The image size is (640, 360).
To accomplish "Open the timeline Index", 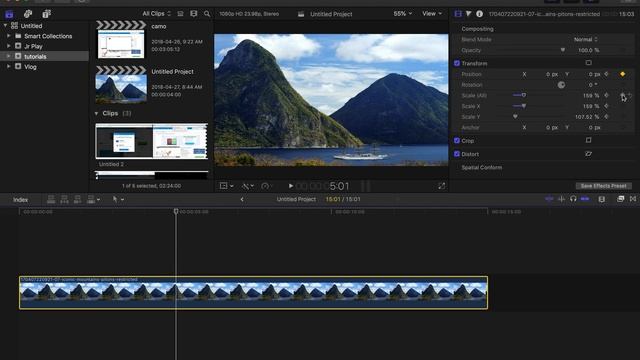I will point(20,200).
